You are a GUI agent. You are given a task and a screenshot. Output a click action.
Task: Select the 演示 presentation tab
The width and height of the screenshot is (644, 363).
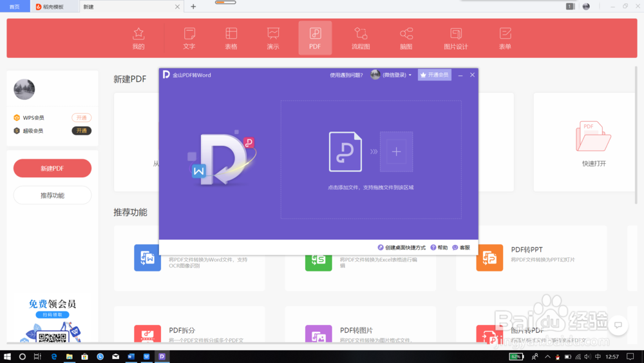tap(273, 38)
